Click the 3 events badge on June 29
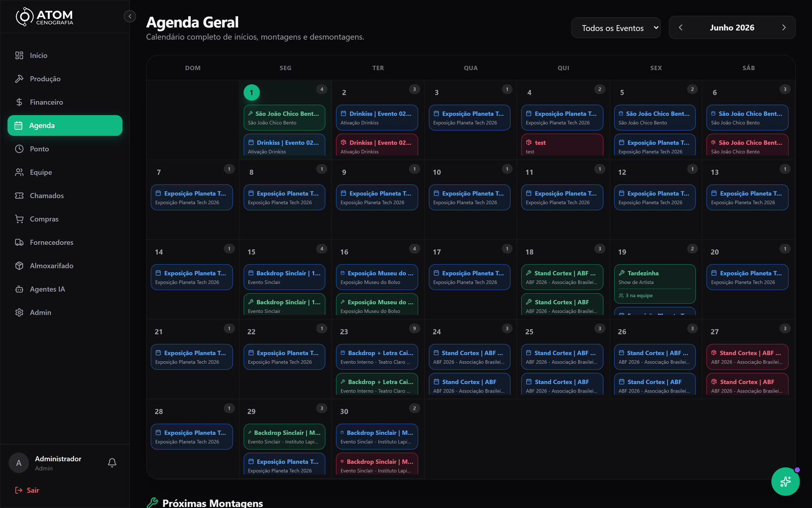Screen dimensions: 812x508 point(322,408)
